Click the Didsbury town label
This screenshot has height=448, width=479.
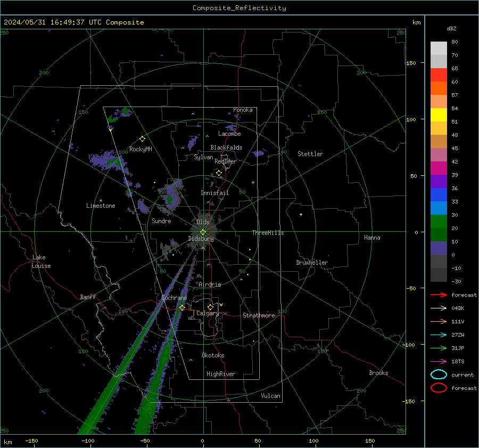pyautogui.click(x=201, y=239)
